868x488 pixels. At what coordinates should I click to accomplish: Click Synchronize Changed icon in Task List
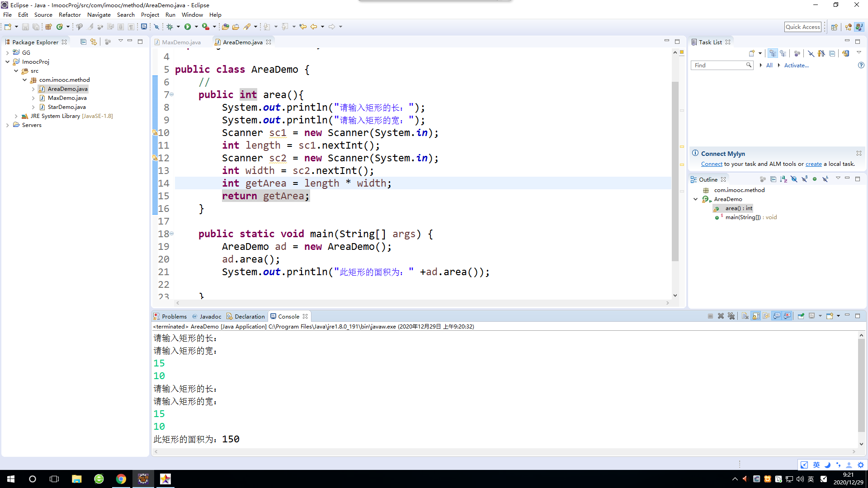pos(845,53)
